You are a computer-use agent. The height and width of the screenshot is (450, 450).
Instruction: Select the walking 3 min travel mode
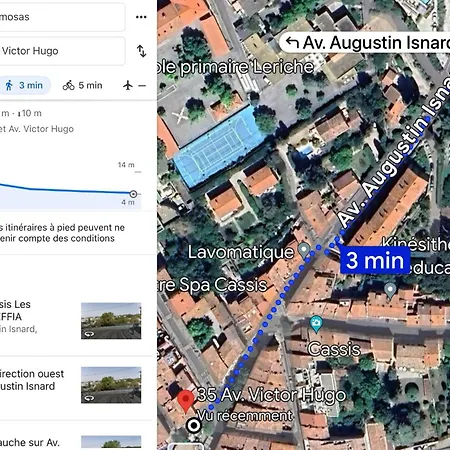click(x=24, y=85)
